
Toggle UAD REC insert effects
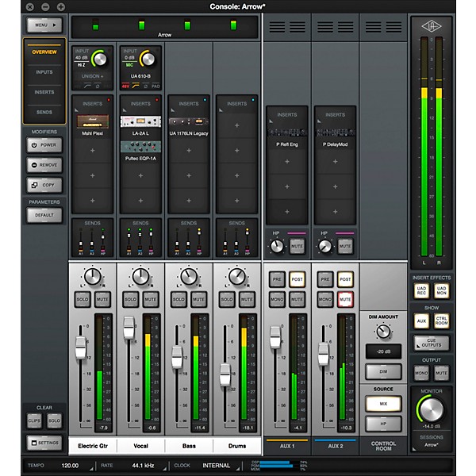[421, 290]
